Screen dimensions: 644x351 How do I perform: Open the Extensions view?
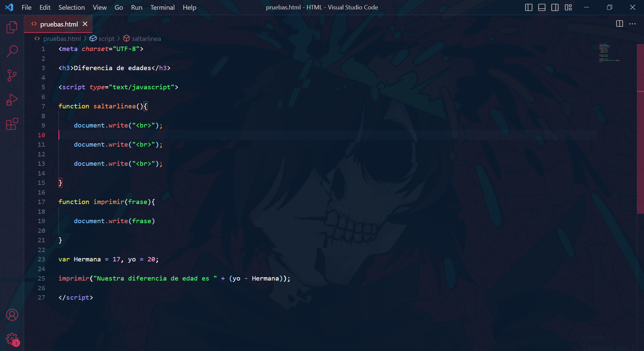click(x=12, y=124)
